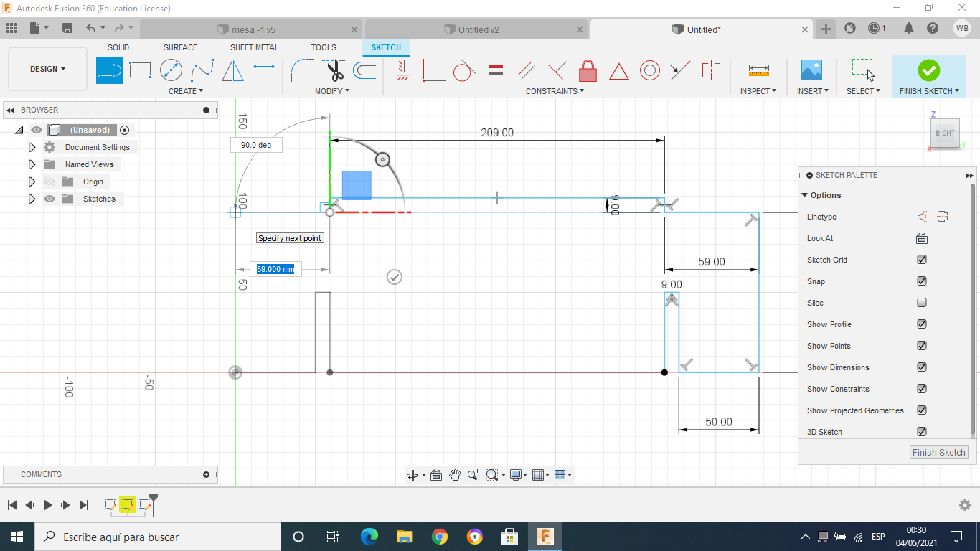The width and height of the screenshot is (980, 551).
Task: Switch to the SOLID tab
Action: [x=118, y=47]
